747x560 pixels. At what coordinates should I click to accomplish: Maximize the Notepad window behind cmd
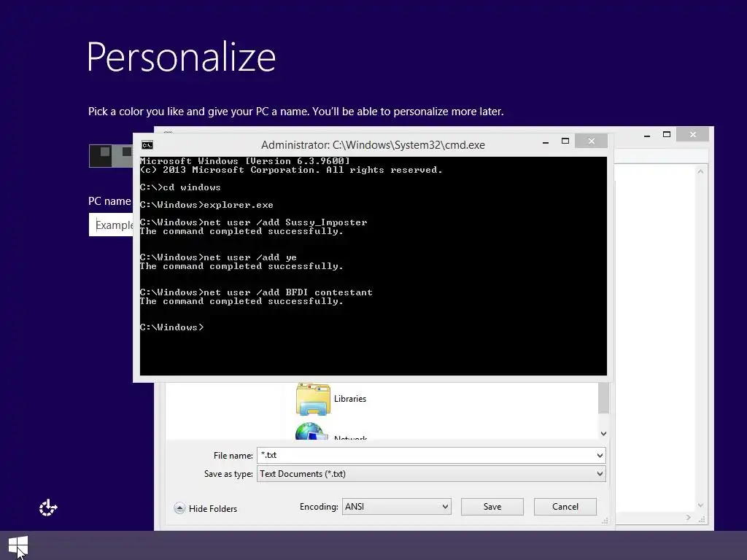[667, 135]
